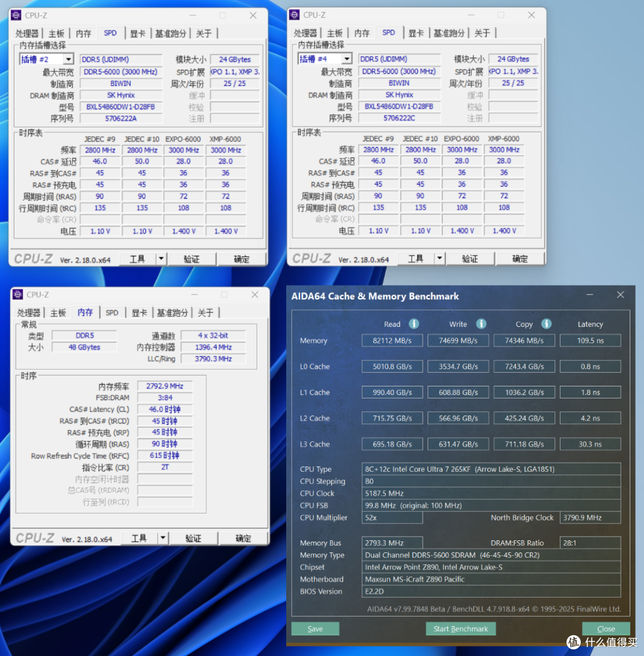Open slot selector dropdown showing 插槽 #4
This screenshot has width=644, height=656.
coord(346,59)
